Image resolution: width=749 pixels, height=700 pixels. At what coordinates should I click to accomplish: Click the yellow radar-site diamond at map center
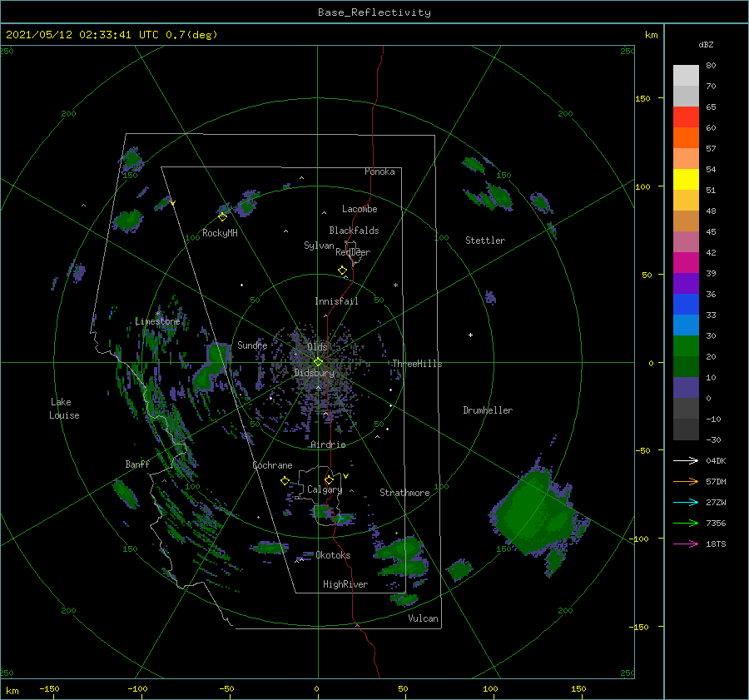(x=318, y=362)
